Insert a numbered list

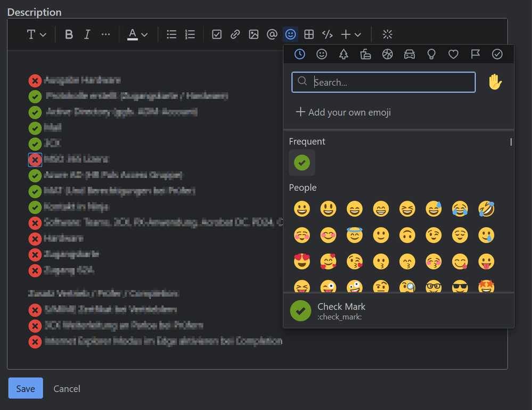(190, 35)
